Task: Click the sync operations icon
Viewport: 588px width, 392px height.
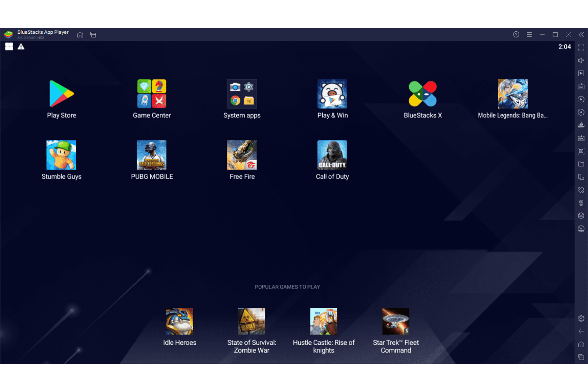Action: (581, 112)
